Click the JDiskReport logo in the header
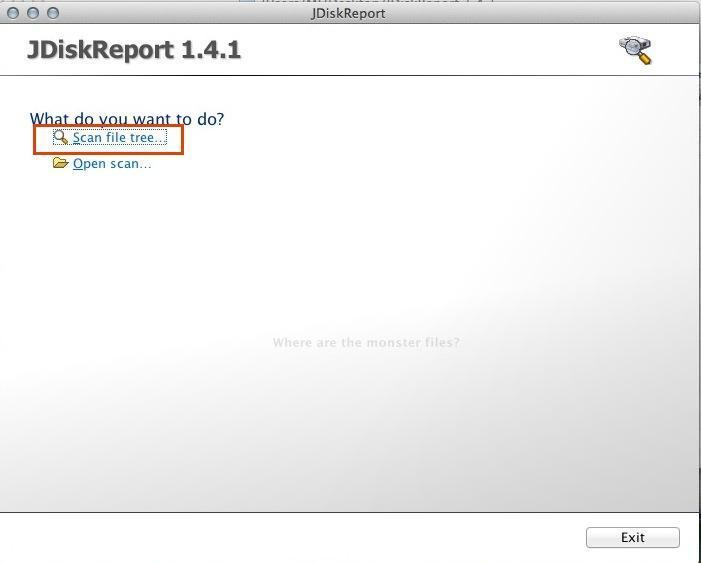Viewport: 701px width, 563px height. click(x=635, y=50)
